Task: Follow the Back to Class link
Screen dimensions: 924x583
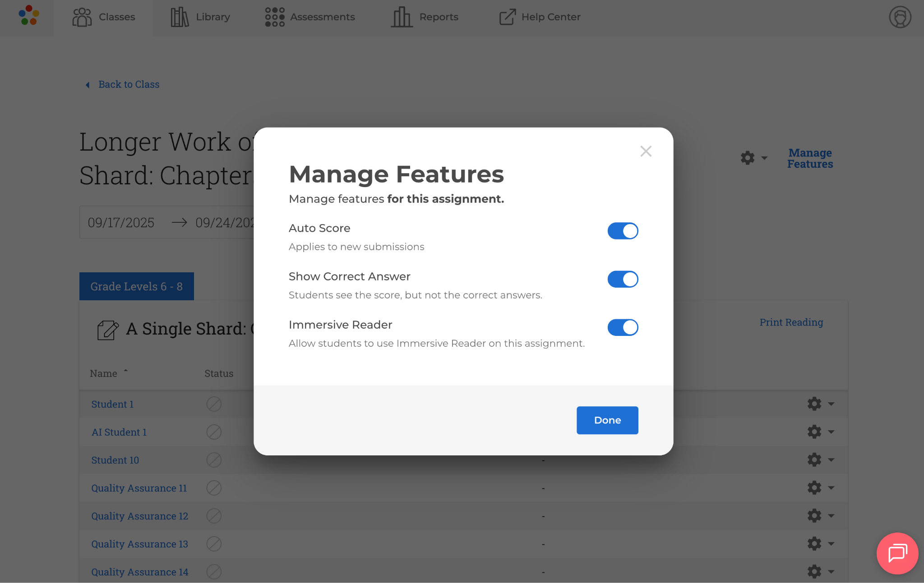Action: click(x=129, y=84)
